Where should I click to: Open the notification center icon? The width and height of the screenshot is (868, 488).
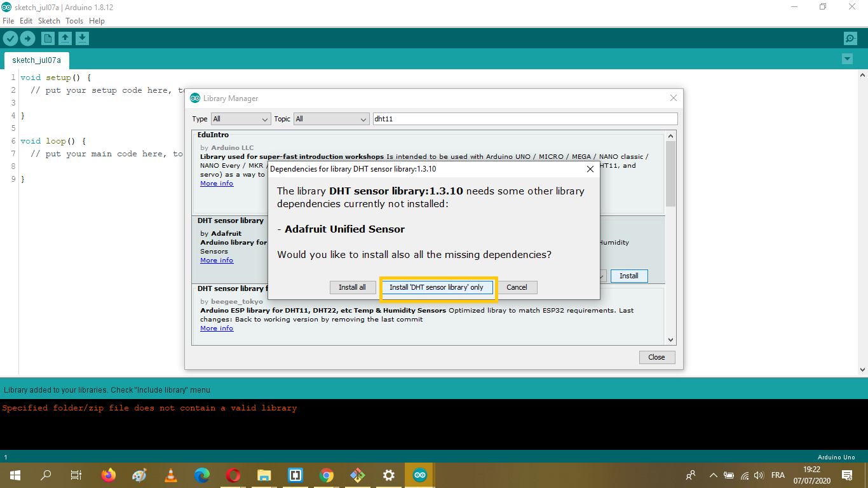tap(847, 475)
